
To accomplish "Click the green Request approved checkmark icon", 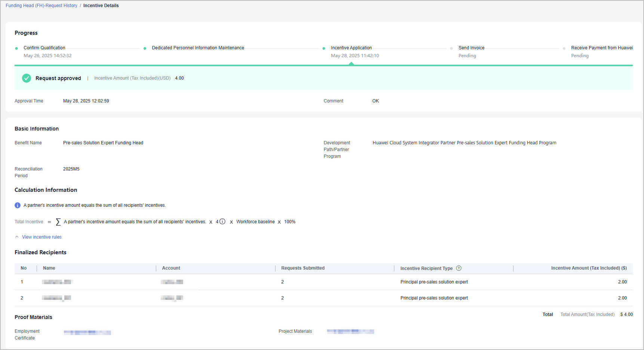I will coord(26,78).
